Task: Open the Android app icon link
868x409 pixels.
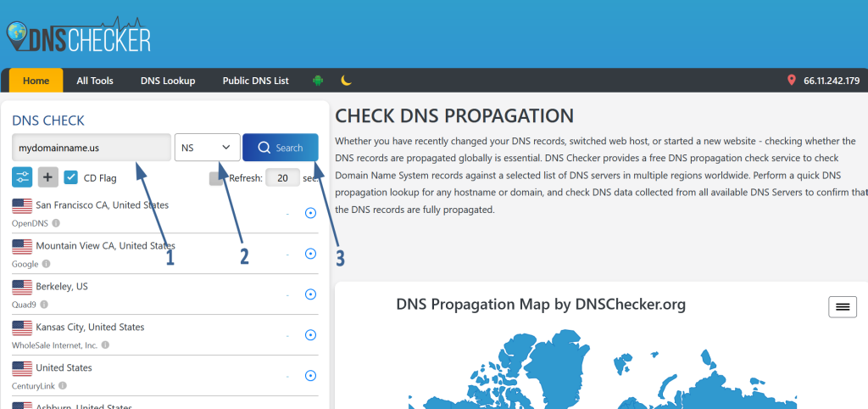Action: point(318,81)
